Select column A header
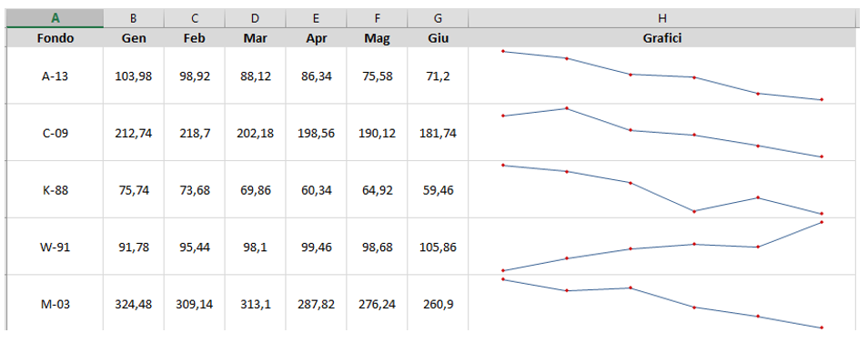Screen dimensions: 868x343 point(55,18)
